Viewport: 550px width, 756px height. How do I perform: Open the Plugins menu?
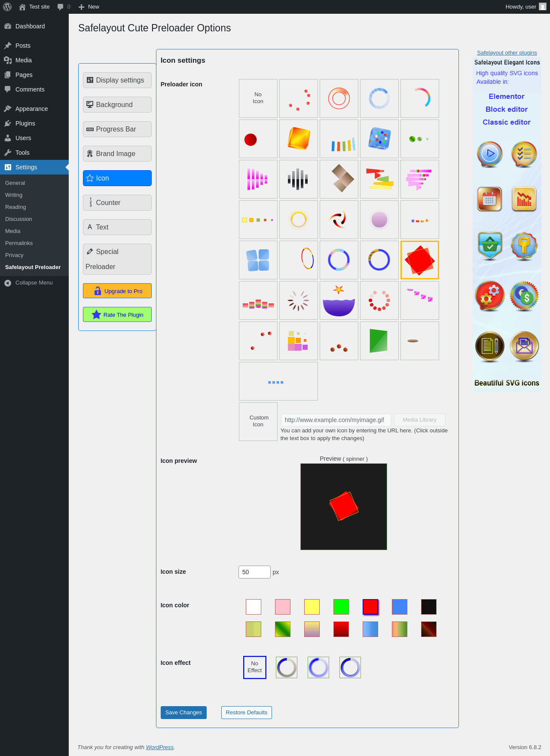34,123
